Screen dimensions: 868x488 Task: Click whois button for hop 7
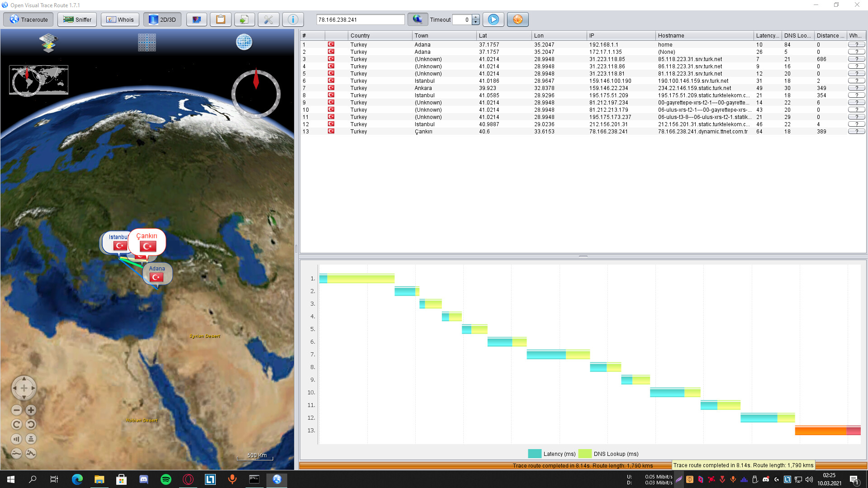[x=856, y=88]
